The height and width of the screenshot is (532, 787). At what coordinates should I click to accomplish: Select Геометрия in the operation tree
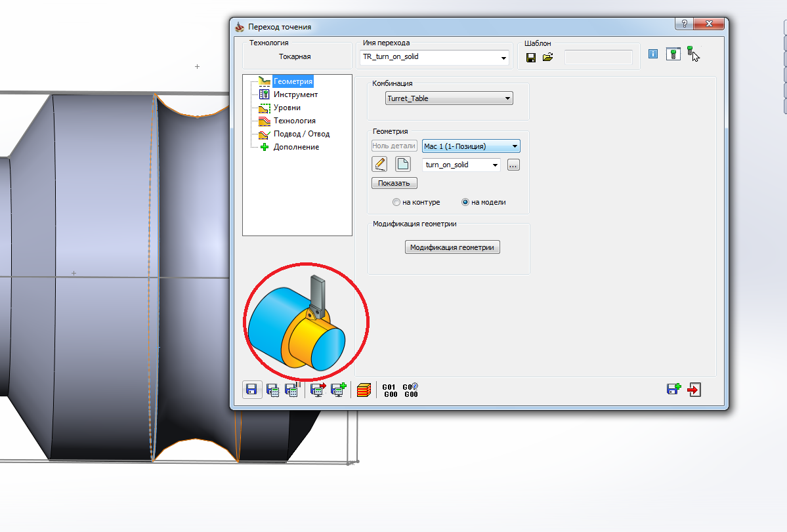pos(293,81)
